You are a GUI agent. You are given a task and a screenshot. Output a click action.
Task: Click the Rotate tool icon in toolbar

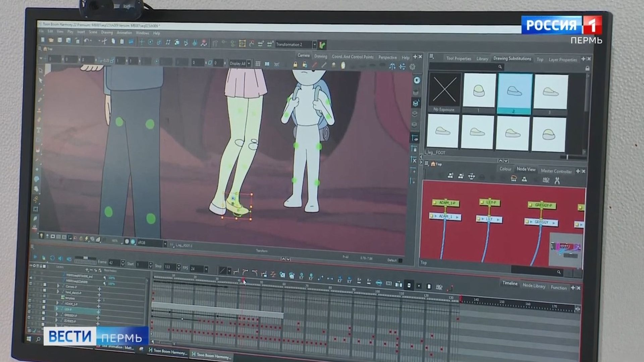tap(151, 42)
